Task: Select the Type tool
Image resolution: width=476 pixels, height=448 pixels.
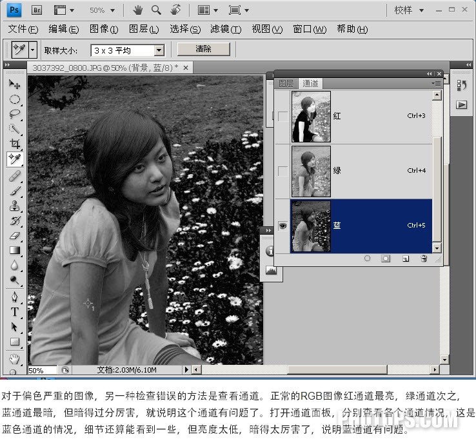Action: 14,312
